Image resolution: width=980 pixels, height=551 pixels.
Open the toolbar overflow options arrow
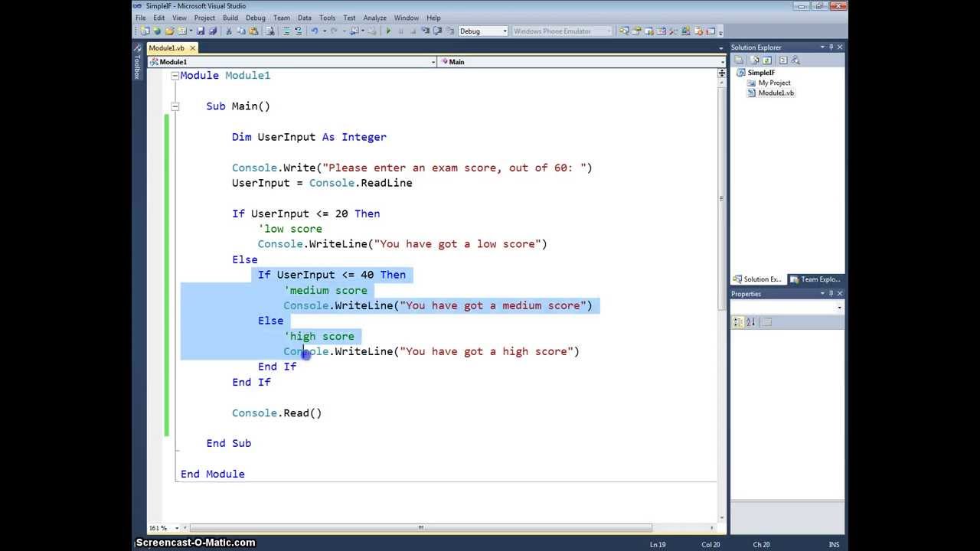coord(720,32)
